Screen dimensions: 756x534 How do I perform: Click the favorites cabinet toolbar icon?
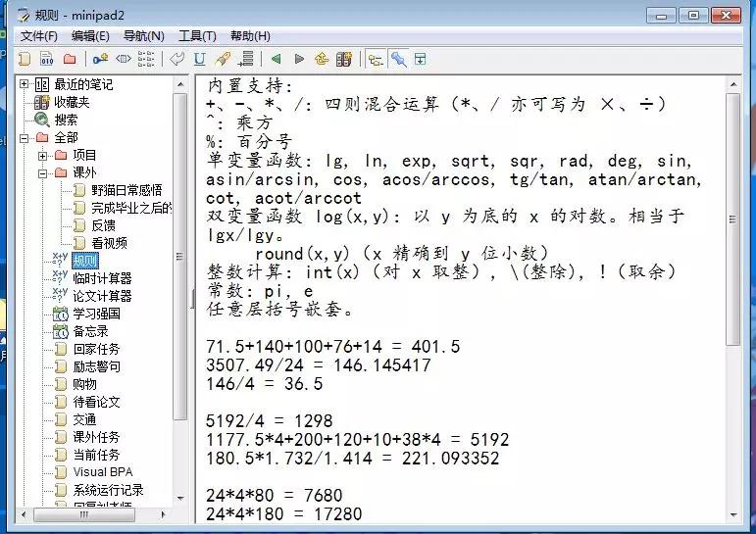point(344,60)
